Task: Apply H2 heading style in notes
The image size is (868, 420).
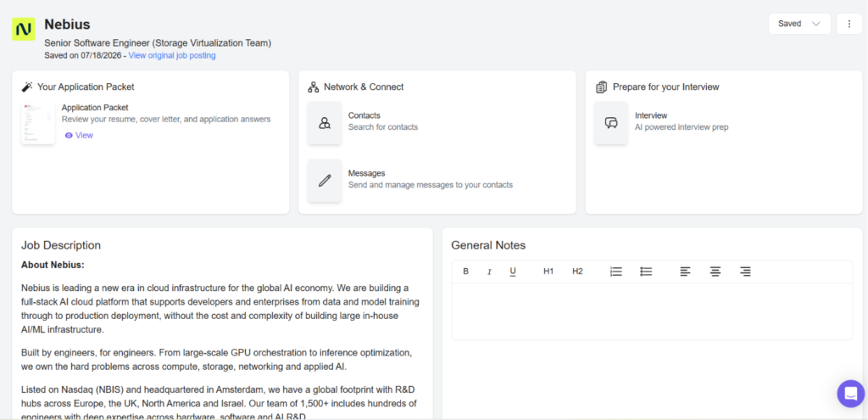Action: [577, 272]
